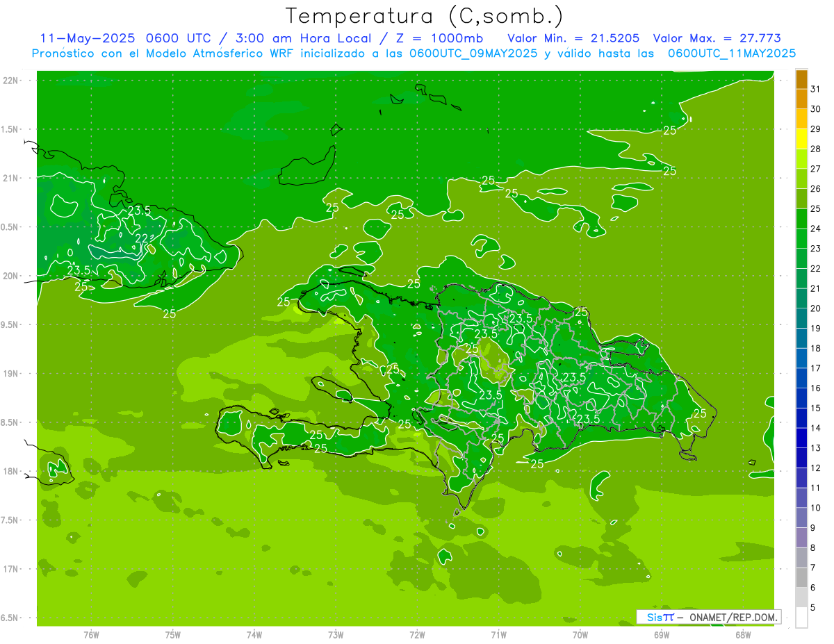Click legend value "8" on the color scale
This screenshot has width=834, height=644.
pos(813,548)
